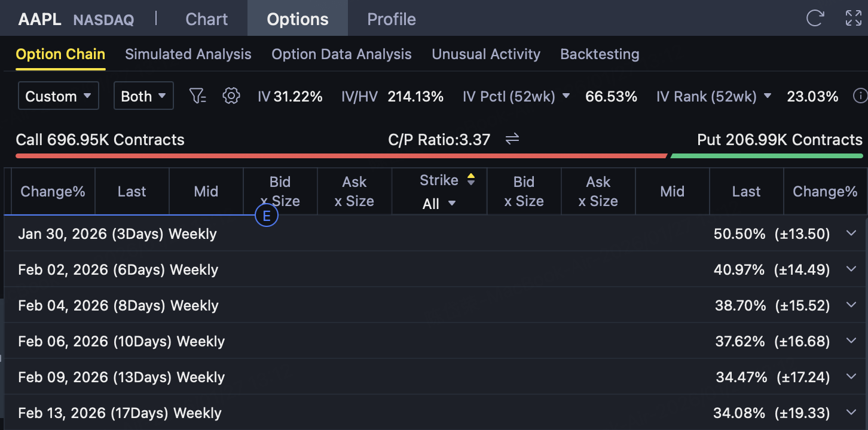868x430 pixels.
Task: Open the Both calls/puts dropdown
Action: click(x=143, y=96)
